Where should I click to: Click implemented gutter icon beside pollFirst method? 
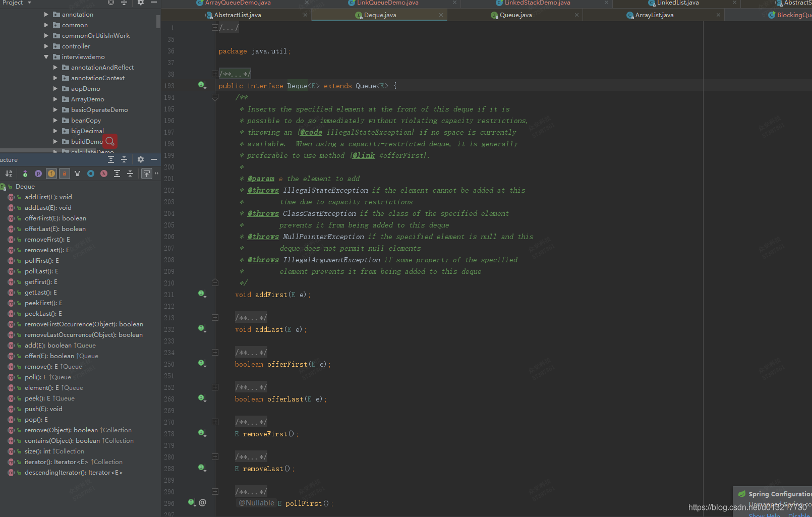point(192,502)
